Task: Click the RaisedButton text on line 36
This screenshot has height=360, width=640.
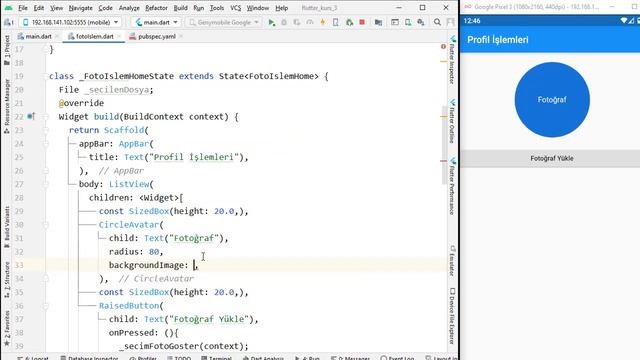Action: [x=129, y=306]
